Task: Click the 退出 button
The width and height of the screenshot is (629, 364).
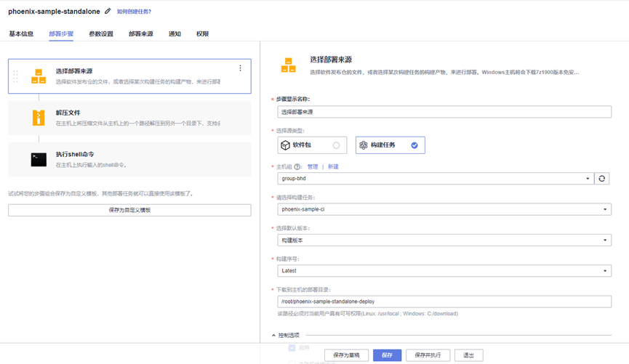Action: click(x=468, y=355)
